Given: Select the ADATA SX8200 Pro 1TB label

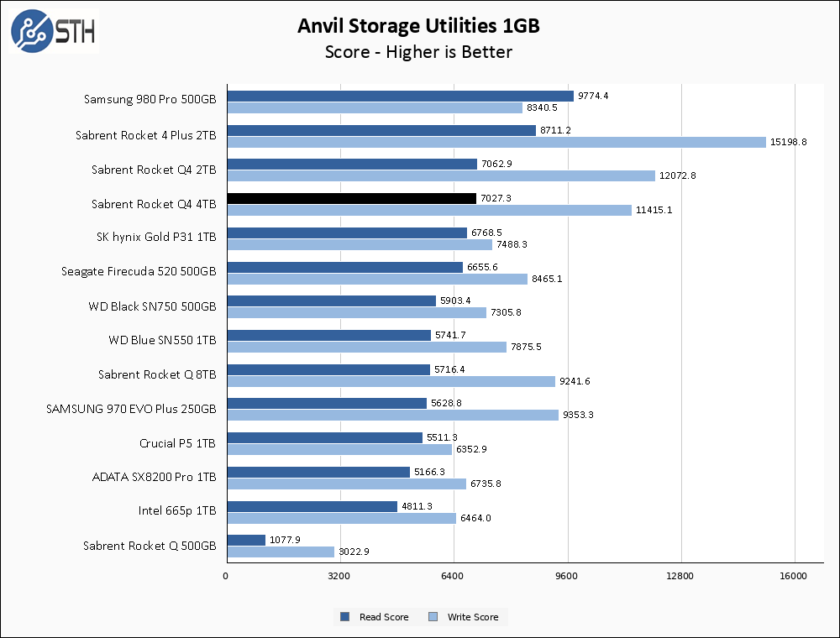Looking at the screenshot, I should coord(155,477).
